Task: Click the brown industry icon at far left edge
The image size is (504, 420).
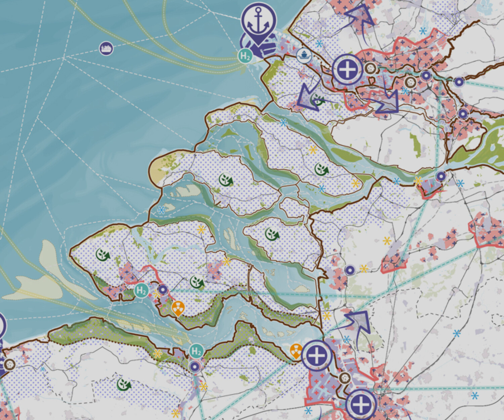Action: [x=9, y=364]
